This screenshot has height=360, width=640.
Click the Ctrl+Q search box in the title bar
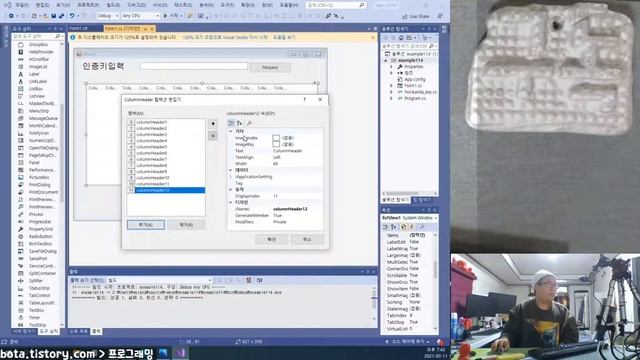pos(336,5)
